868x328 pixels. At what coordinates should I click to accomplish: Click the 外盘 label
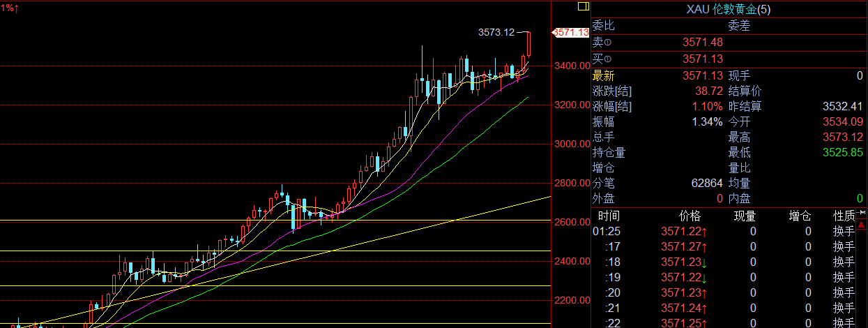(x=604, y=198)
